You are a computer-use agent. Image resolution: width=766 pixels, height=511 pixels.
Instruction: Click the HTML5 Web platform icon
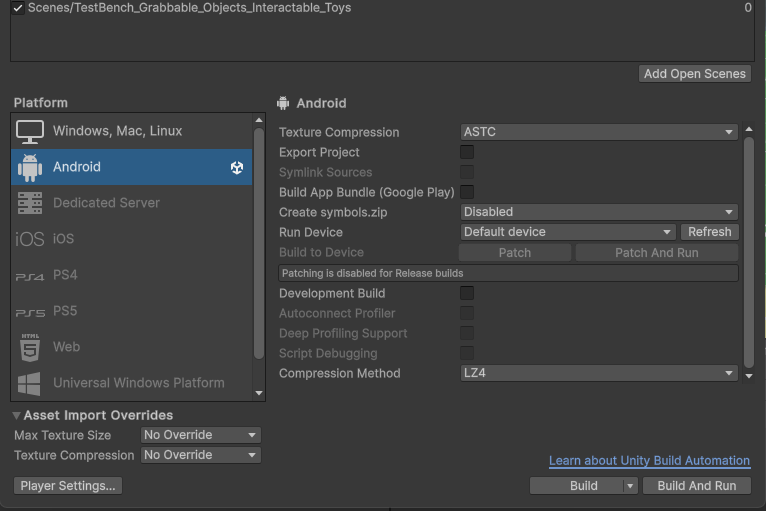(x=30, y=347)
